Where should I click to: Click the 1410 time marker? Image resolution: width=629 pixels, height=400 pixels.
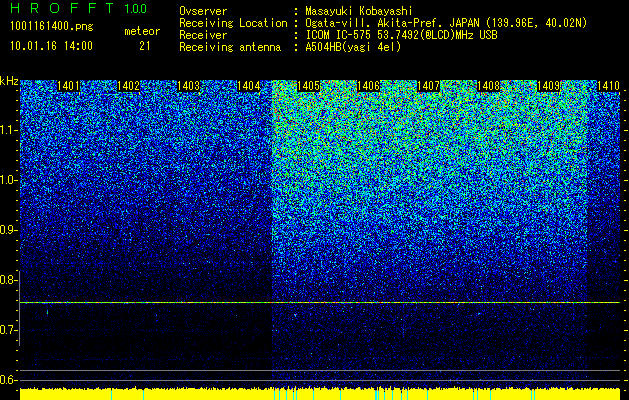(609, 86)
